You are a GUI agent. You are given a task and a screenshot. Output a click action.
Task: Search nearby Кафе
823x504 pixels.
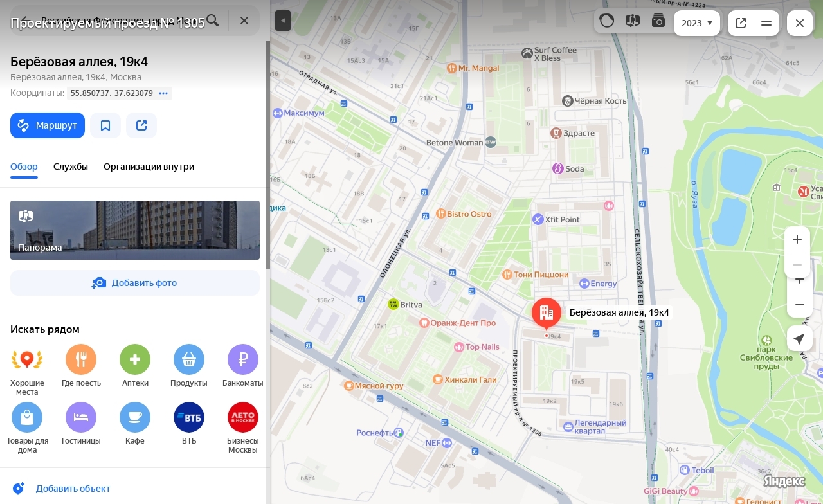click(x=135, y=424)
